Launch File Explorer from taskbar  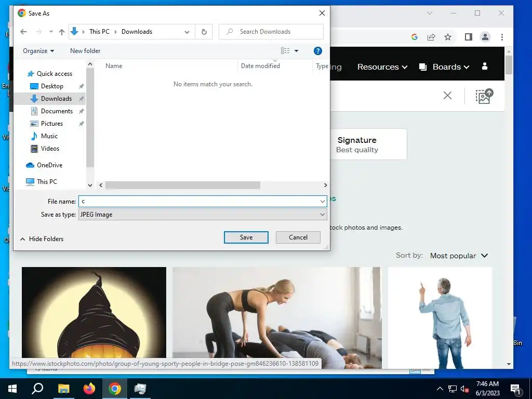pos(64,389)
